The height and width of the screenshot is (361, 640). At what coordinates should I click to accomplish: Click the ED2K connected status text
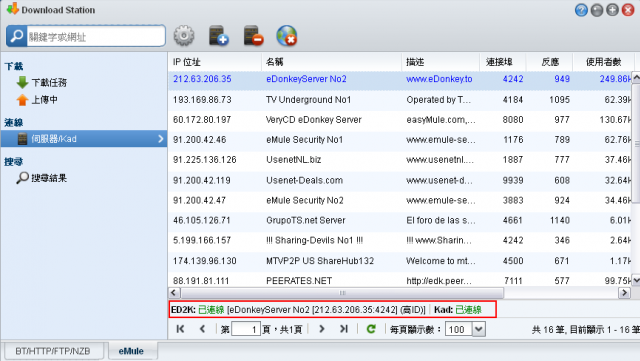[211, 310]
